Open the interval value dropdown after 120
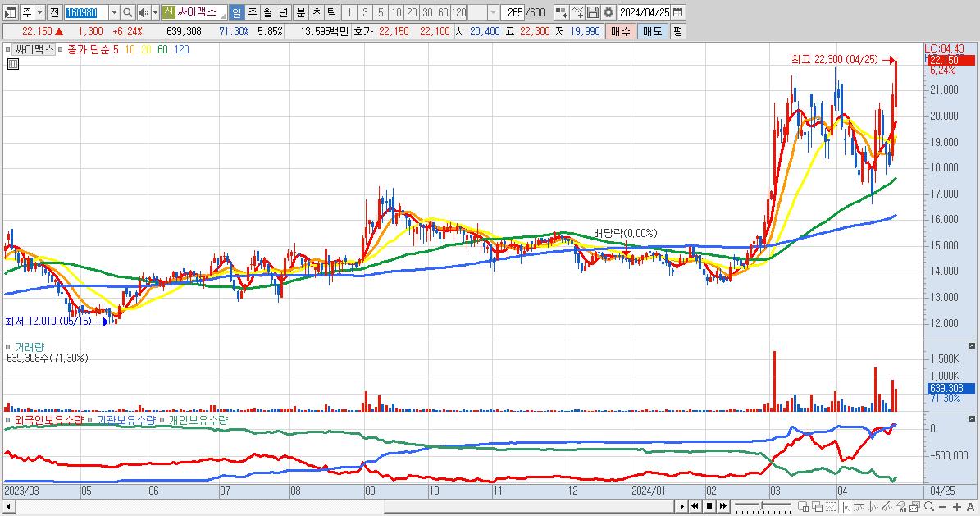 [x=493, y=12]
